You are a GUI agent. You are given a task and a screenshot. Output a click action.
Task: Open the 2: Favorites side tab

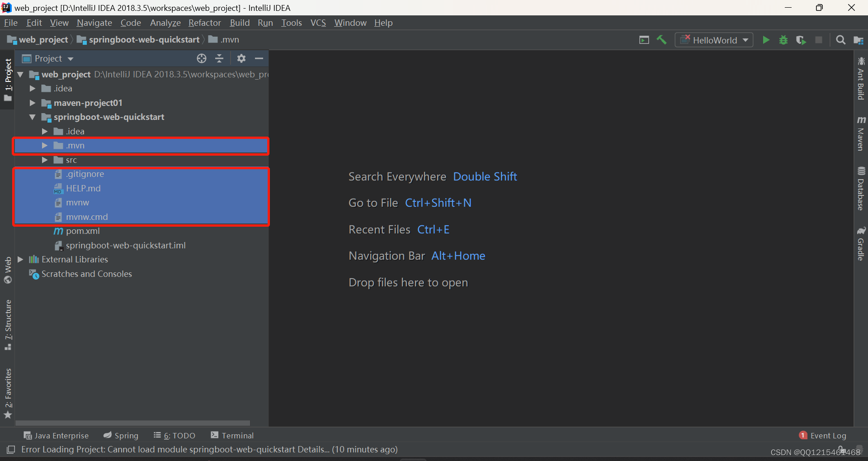(8, 393)
